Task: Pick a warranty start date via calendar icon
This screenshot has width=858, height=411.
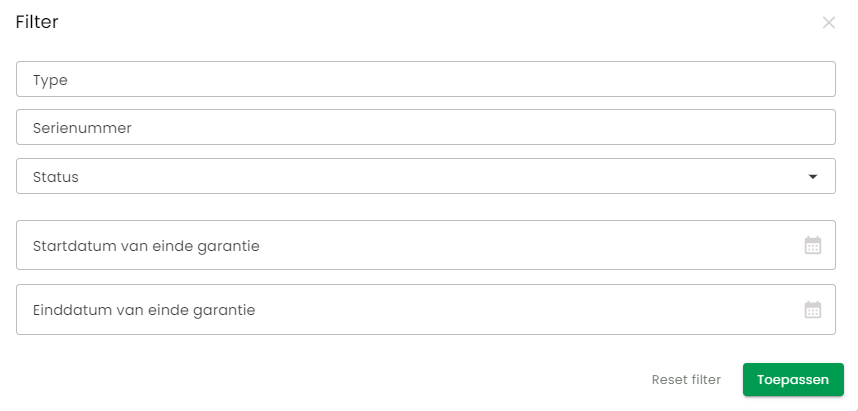Action: click(x=813, y=245)
